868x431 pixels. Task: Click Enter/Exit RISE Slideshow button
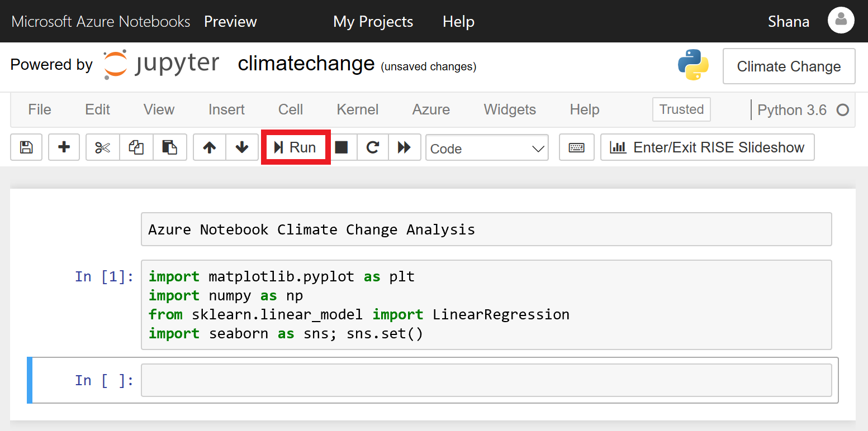point(707,147)
